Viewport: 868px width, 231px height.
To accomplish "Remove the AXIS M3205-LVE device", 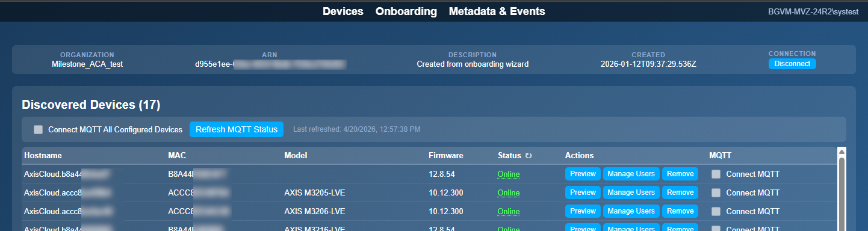I will click(x=680, y=192).
